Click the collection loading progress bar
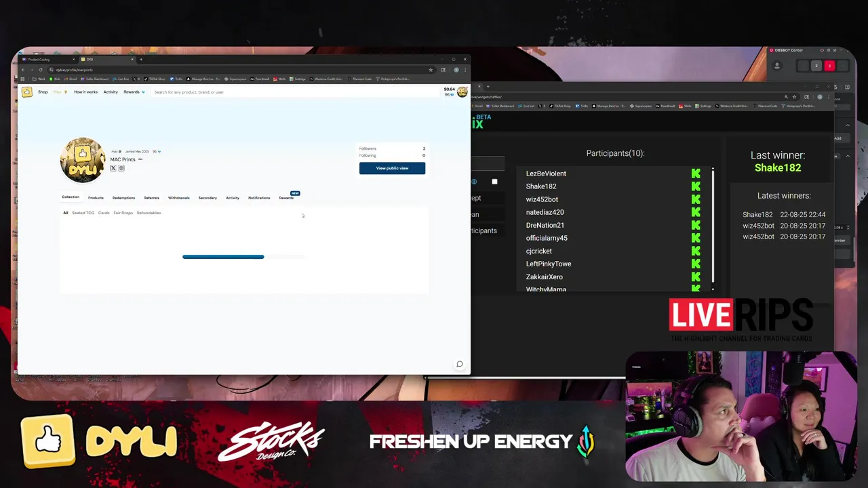 (243, 257)
